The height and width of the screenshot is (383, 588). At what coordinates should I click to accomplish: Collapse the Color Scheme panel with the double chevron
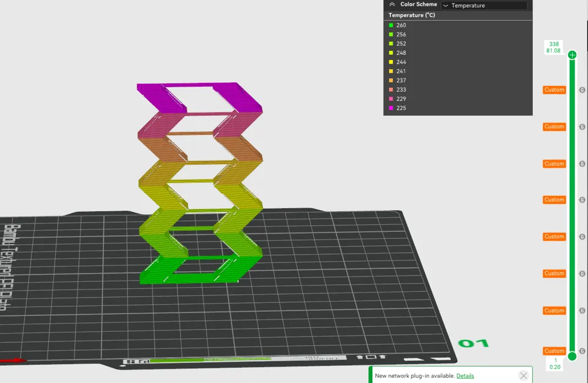coord(391,4)
